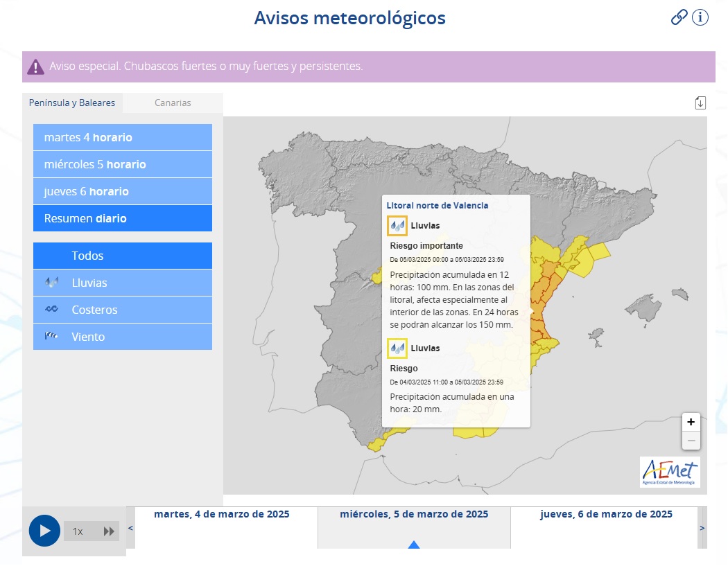
Task: Select the Península y Baleares tab
Action: 72,102
